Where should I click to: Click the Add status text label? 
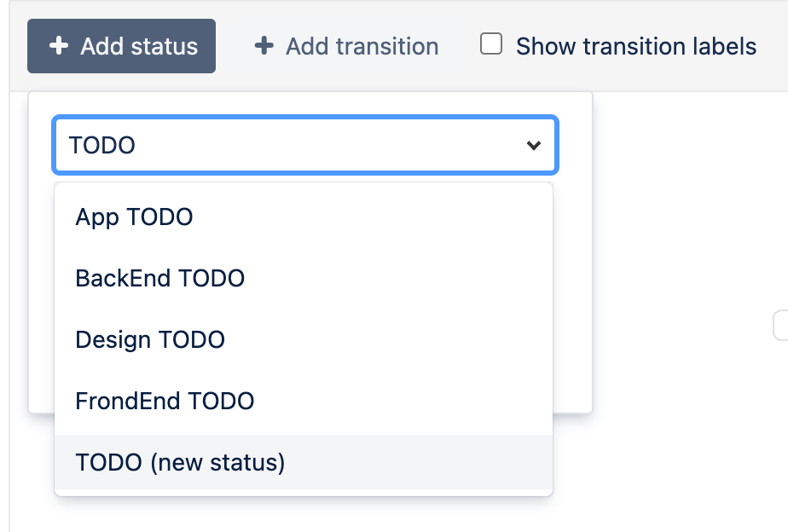[139, 46]
